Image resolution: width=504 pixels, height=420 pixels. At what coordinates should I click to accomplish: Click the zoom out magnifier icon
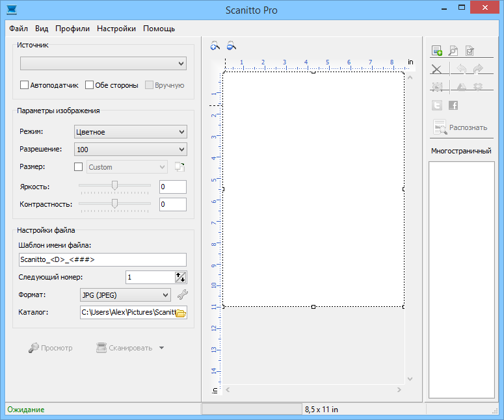(231, 46)
